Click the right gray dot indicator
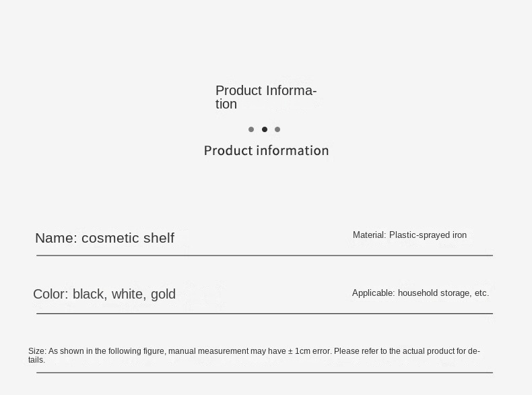 point(277,129)
